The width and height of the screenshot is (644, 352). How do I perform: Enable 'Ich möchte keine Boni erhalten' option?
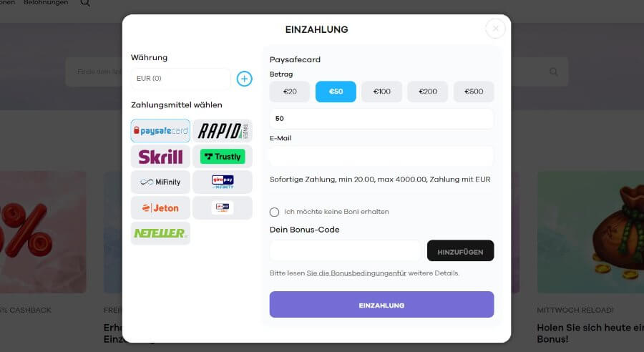click(x=274, y=212)
